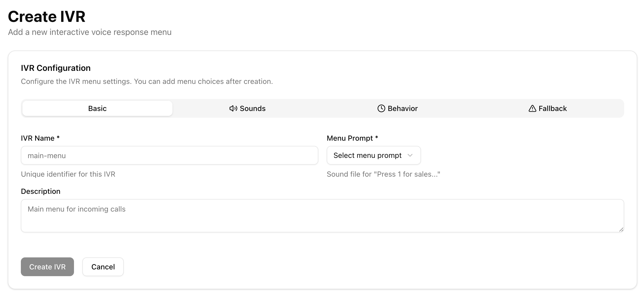The width and height of the screenshot is (644, 297).
Task: Click the warning triangle icon on Fallback tab
Action: 532,108
